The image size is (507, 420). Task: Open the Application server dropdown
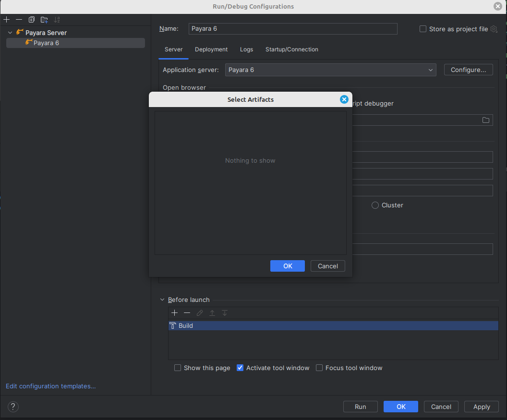pyautogui.click(x=330, y=70)
